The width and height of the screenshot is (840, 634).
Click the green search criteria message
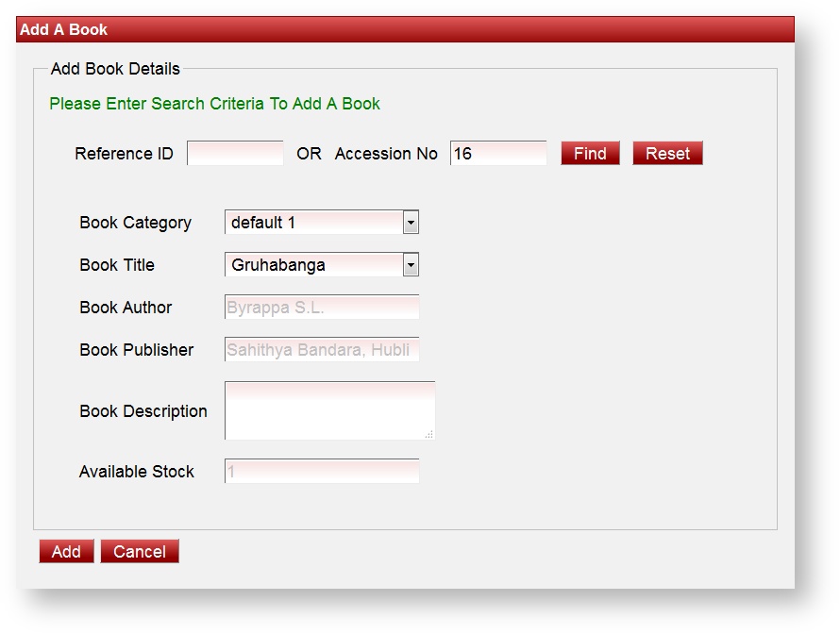[214, 104]
